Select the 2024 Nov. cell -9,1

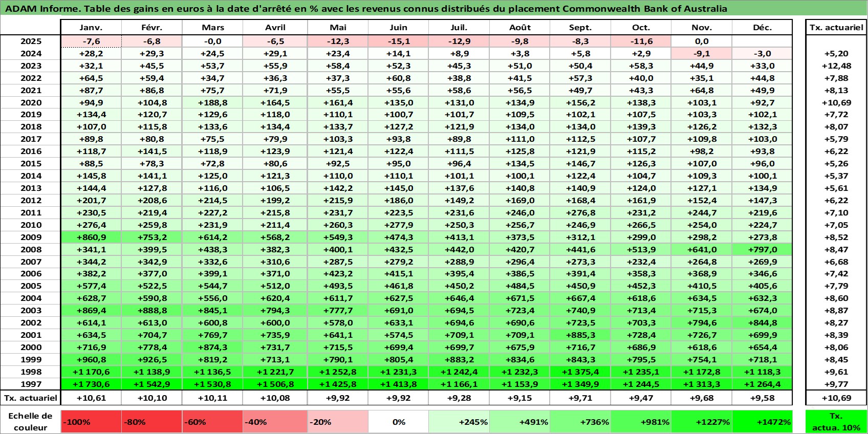pyautogui.click(x=702, y=53)
